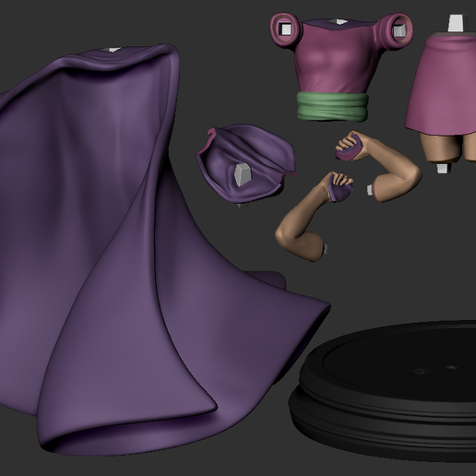Select the green waist sash
This screenshot has height=476, width=476.
(x=333, y=106)
